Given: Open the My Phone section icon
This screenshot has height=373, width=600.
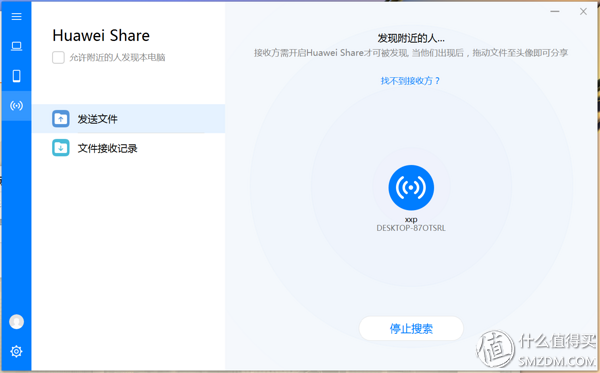Looking at the screenshot, I should [x=16, y=76].
